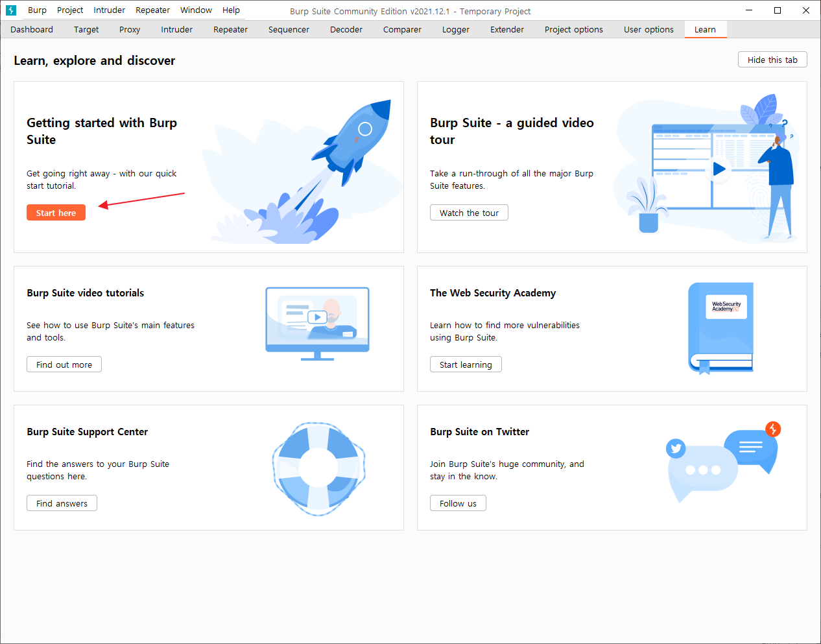Viewport: 821px width, 644px height.
Task: Switch to the Sequencer tab
Action: point(289,30)
